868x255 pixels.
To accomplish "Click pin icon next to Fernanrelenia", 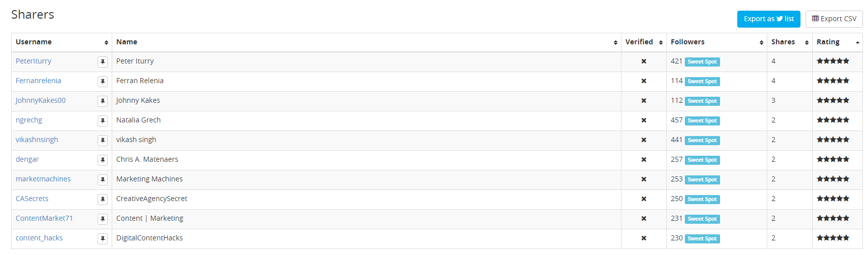I will coord(103,81).
